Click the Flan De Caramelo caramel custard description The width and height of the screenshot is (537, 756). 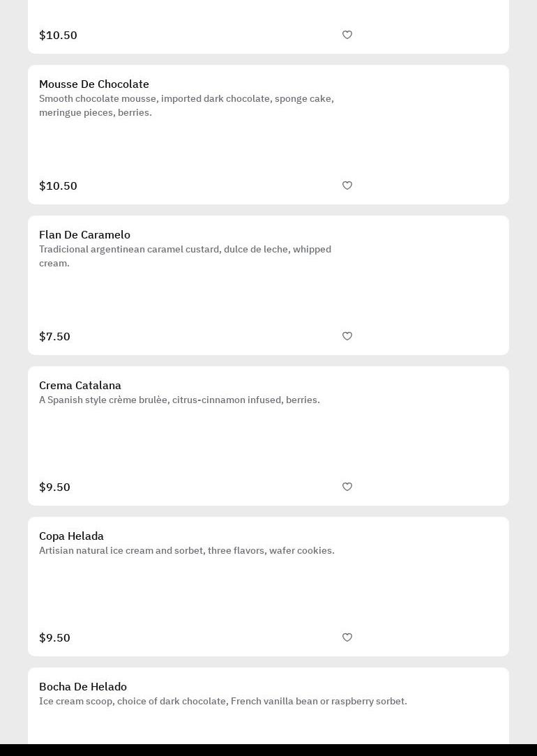[185, 256]
